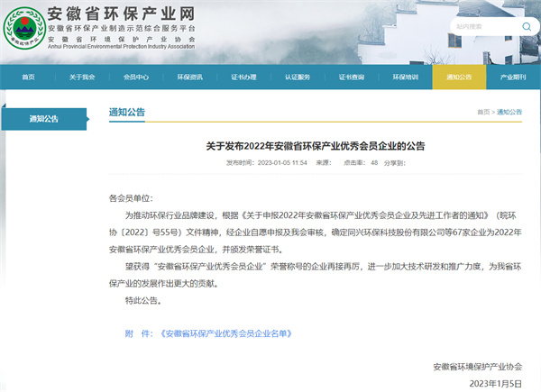The height and width of the screenshot is (392, 541).
Task: Navigate to 认证服务 page
Action: pos(298,77)
